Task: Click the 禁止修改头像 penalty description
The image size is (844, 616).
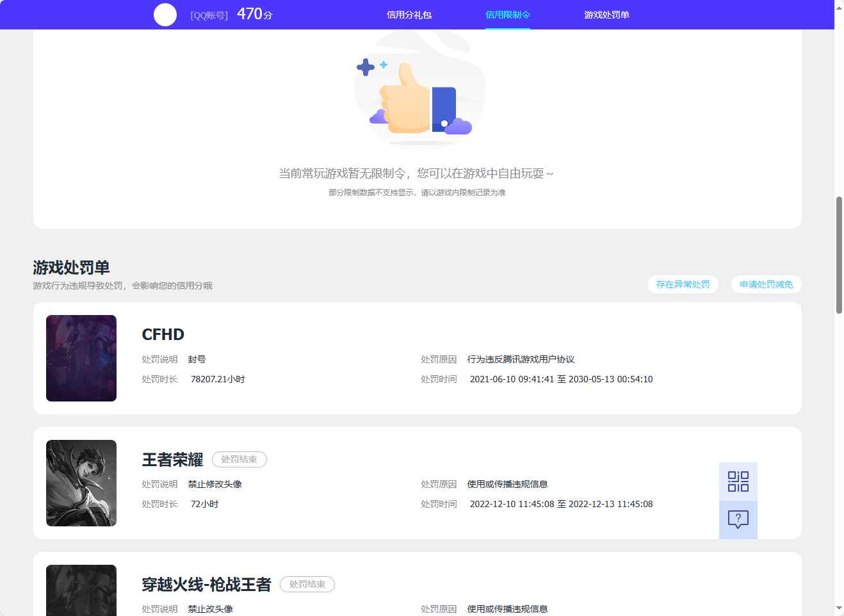Action: [215, 484]
